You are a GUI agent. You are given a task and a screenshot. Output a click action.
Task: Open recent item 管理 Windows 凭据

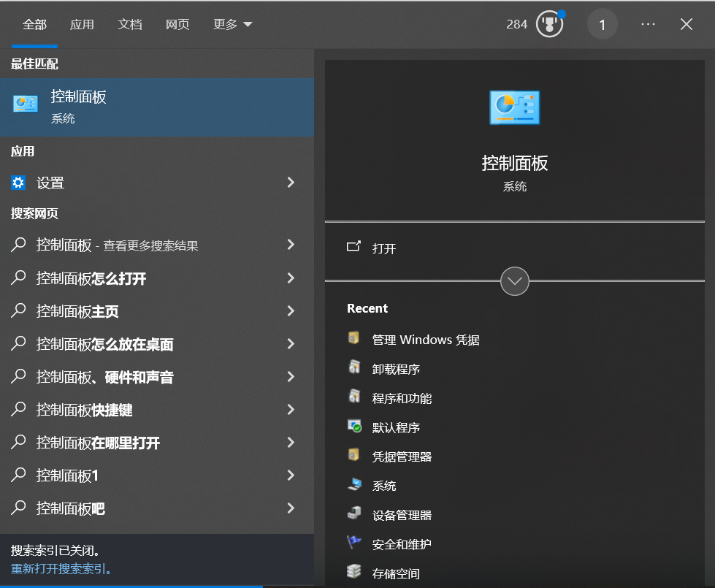tap(426, 340)
